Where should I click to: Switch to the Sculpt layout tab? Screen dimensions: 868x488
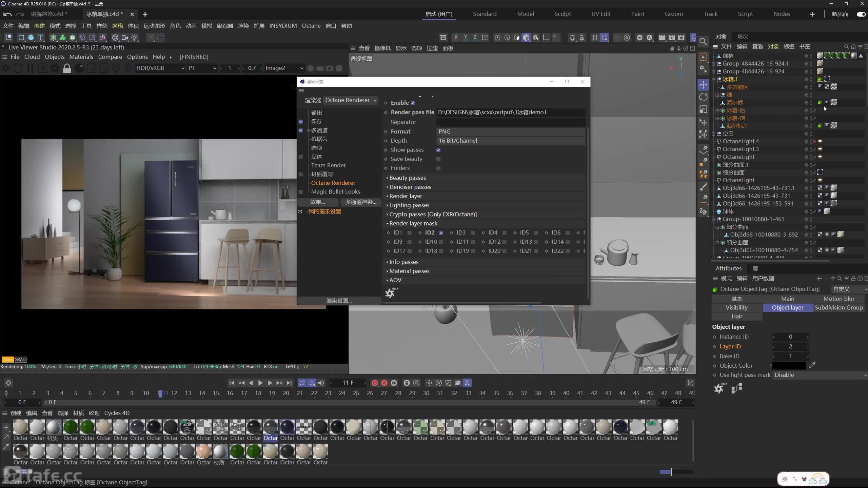pyautogui.click(x=563, y=14)
